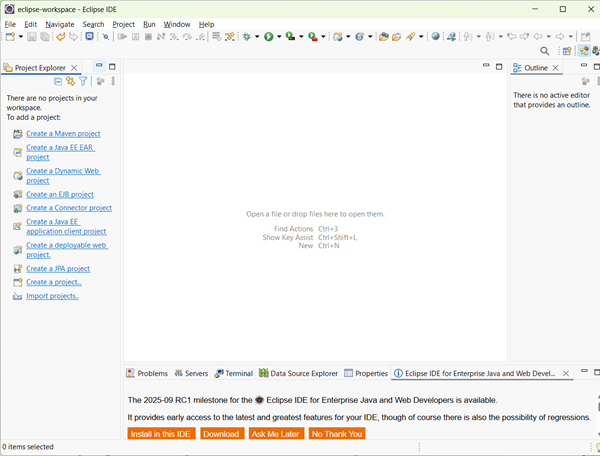Close the Outline view tab
600x456 pixels.
[555, 68]
